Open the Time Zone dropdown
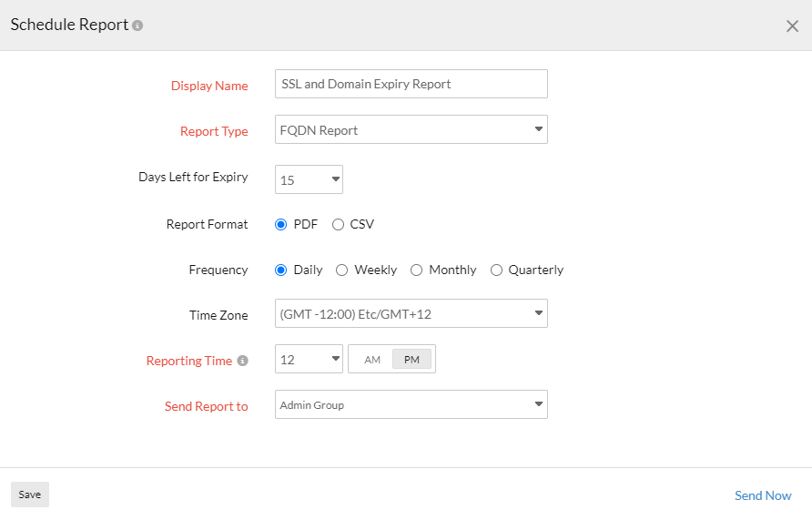Viewport: 812px width, 520px height. click(x=411, y=314)
